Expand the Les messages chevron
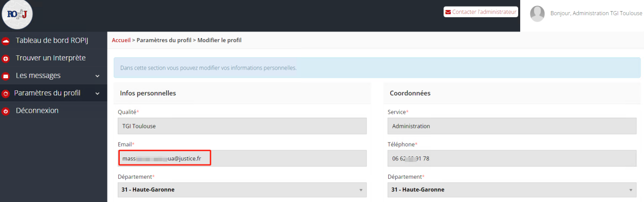 pos(97,76)
